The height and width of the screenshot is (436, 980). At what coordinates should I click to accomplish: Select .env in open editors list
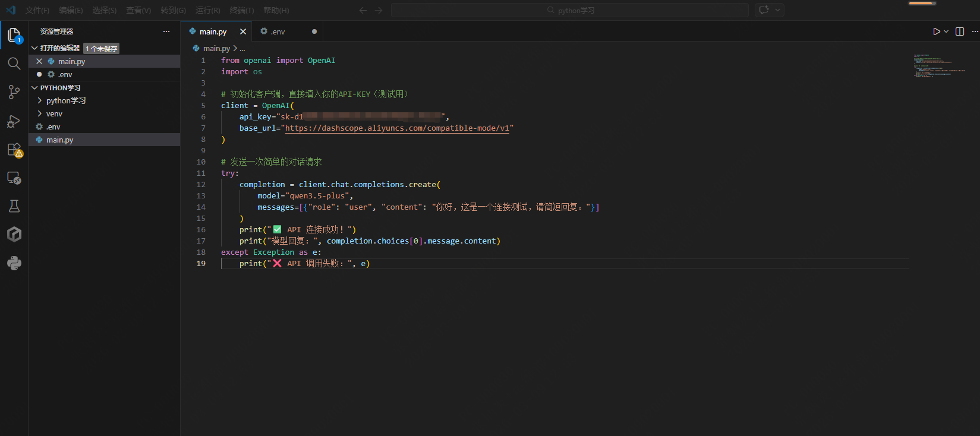[104, 74]
